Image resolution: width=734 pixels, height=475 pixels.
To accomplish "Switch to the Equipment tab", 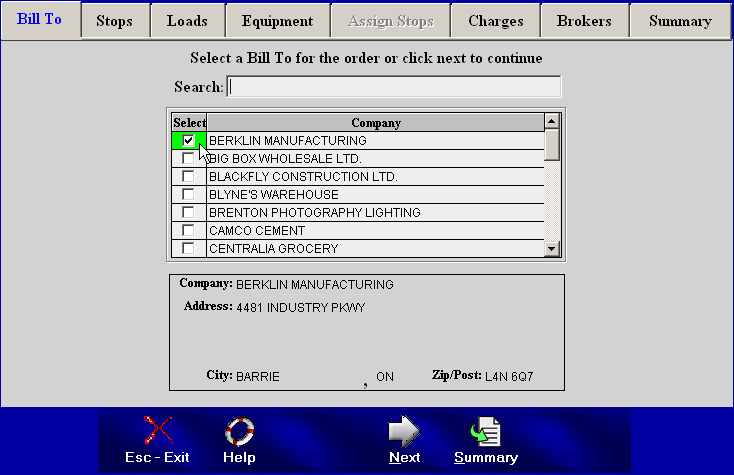I will click(x=278, y=22).
